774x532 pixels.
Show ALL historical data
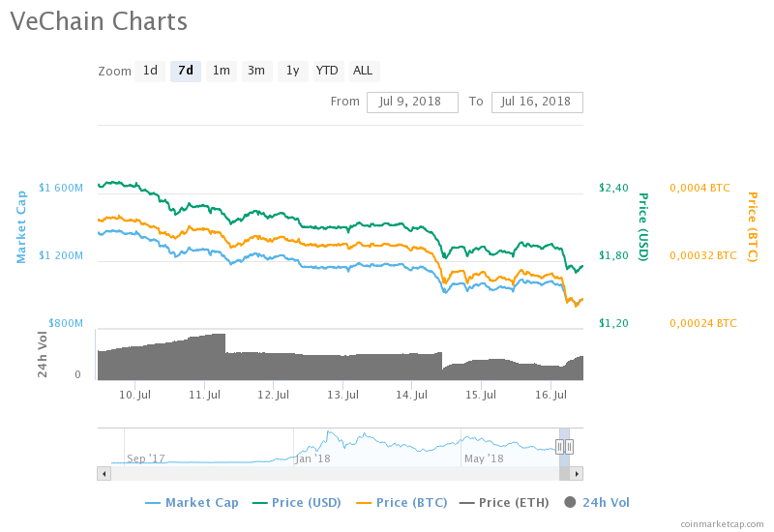pos(364,71)
